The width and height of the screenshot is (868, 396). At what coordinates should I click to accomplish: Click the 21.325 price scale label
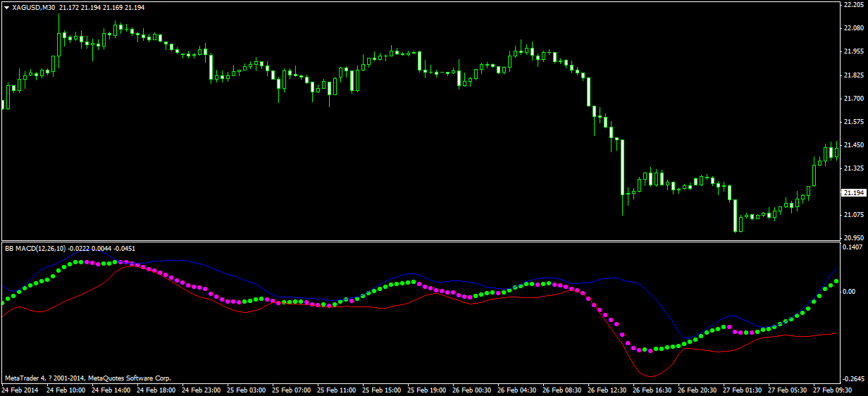tap(852, 168)
